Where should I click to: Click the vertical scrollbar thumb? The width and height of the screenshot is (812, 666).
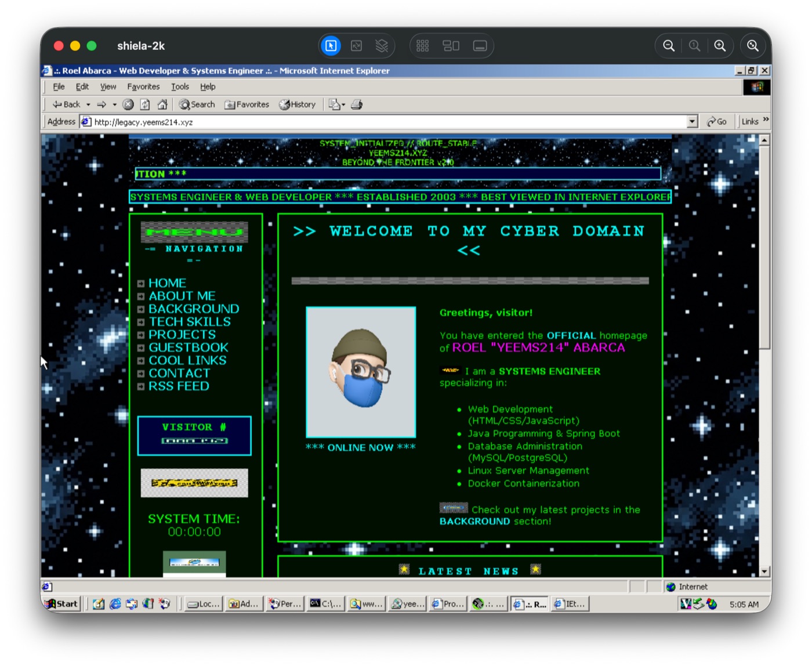(x=764, y=247)
